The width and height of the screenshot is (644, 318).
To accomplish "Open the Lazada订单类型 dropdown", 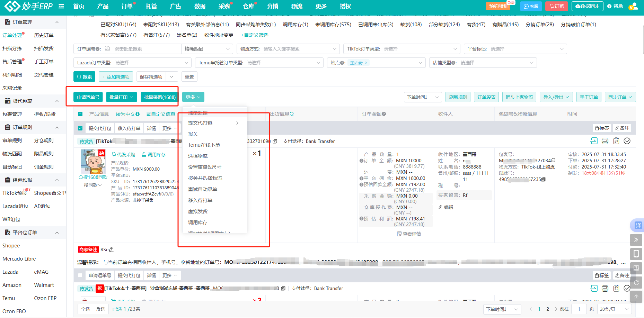I will click(x=132, y=63).
